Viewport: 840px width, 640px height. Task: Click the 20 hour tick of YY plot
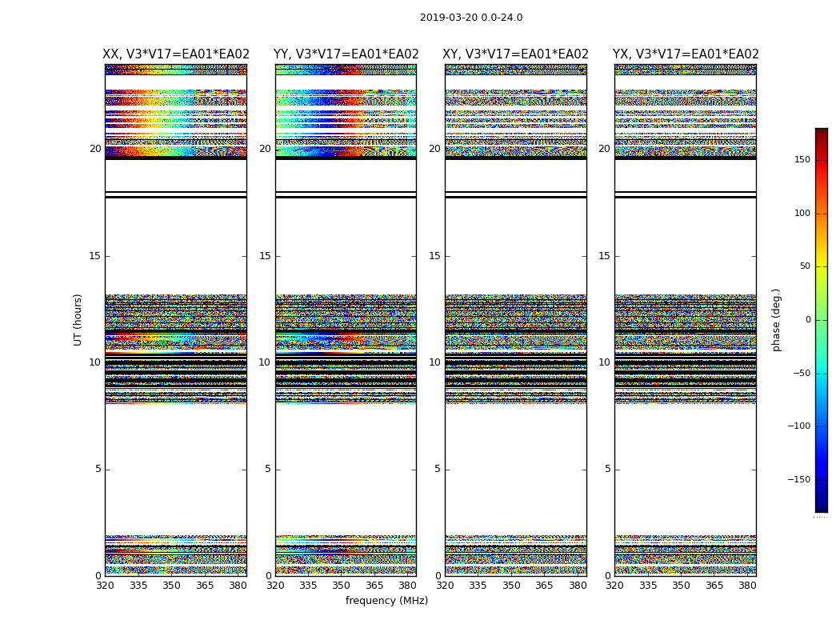(265, 149)
